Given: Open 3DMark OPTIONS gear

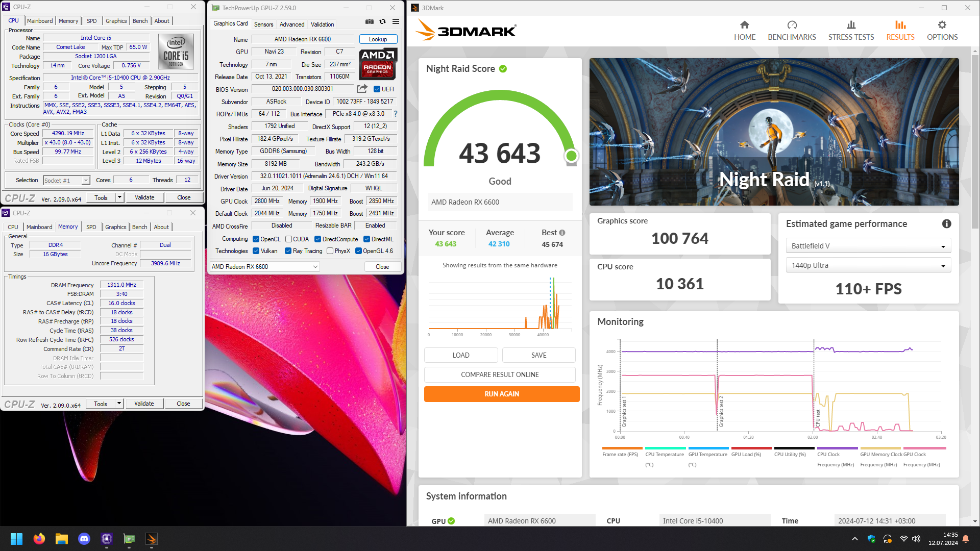Looking at the screenshot, I should tap(942, 31).
